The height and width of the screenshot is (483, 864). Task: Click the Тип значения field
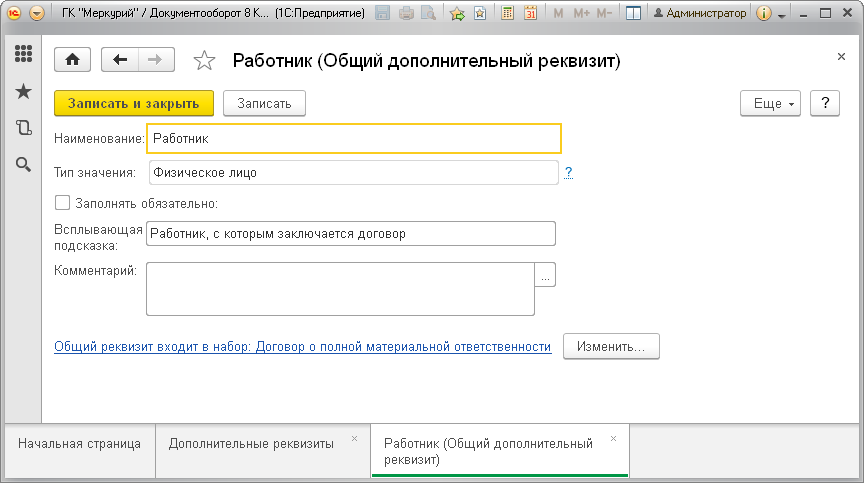tap(354, 172)
